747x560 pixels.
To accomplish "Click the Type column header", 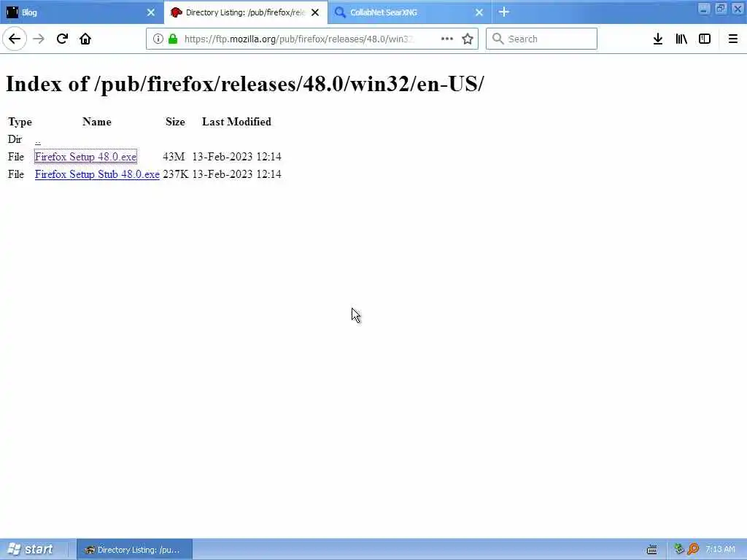I will click(20, 122).
